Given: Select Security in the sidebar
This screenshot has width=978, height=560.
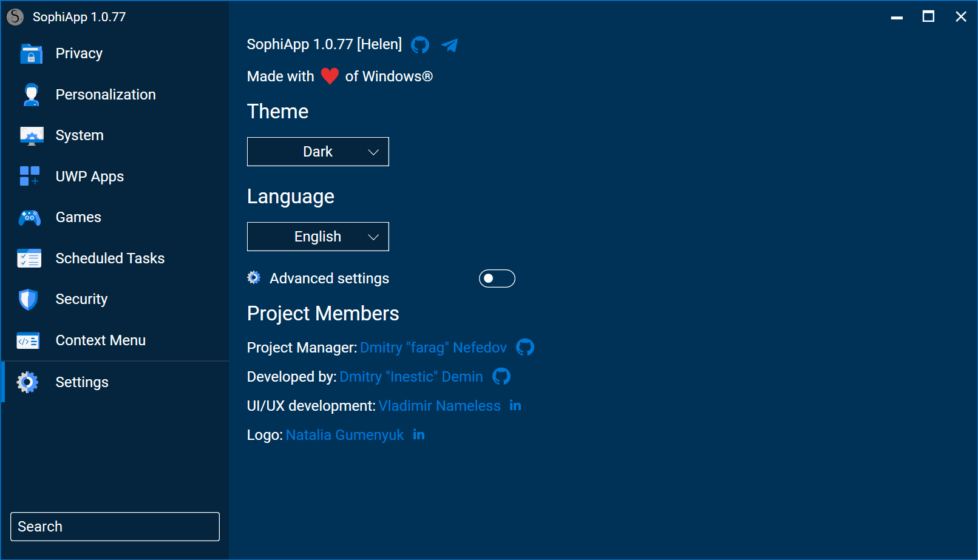Looking at the screenshot, I should click(x=115, y=299).
